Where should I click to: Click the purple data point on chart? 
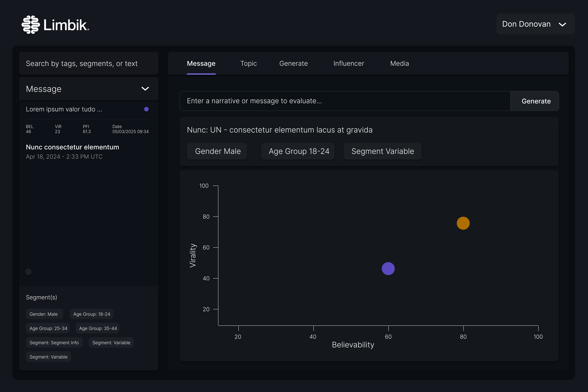click(x=388, y=268)
